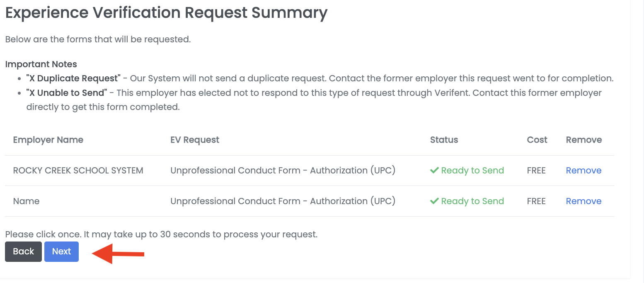Click the Remove column header
Viewport: 644px width, 283px height.
tap(583, 140)
